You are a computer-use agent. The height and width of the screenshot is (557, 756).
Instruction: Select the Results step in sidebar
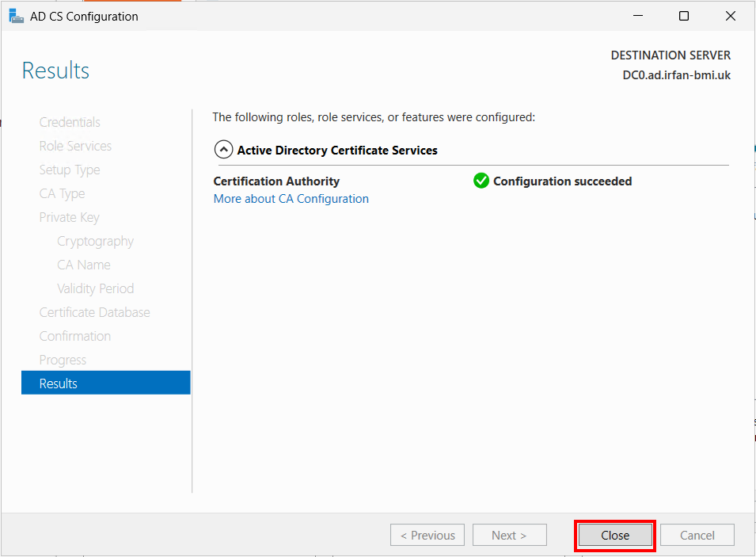click(105, 383)
